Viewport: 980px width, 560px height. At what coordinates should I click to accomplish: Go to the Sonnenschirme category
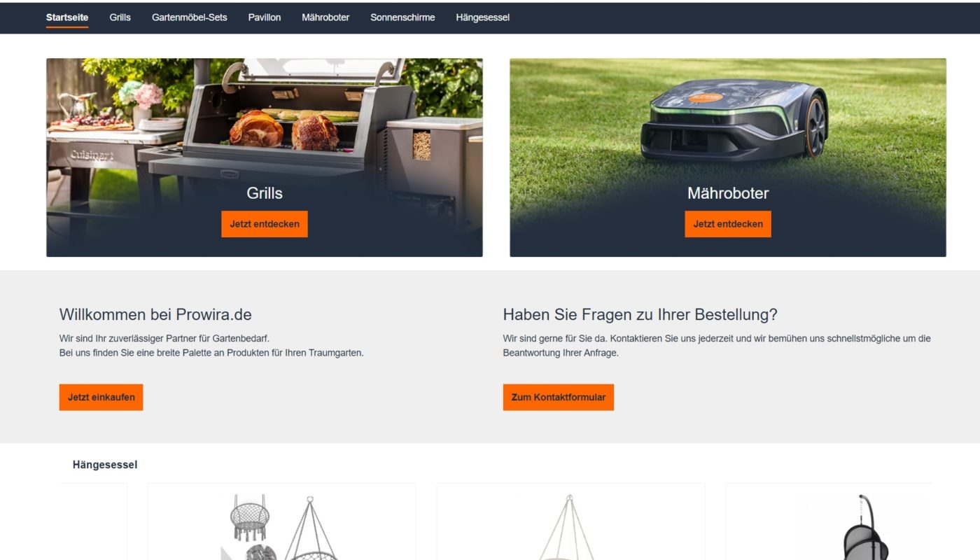(402, 17)
